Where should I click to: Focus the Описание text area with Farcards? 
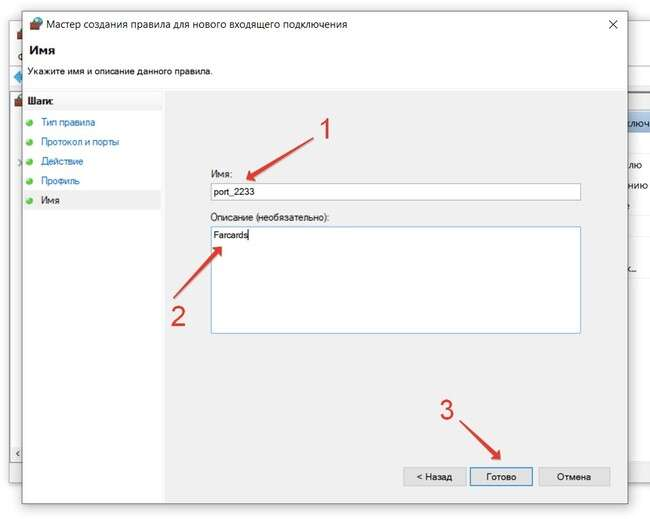pyautogui.click(x=395, y=279)
